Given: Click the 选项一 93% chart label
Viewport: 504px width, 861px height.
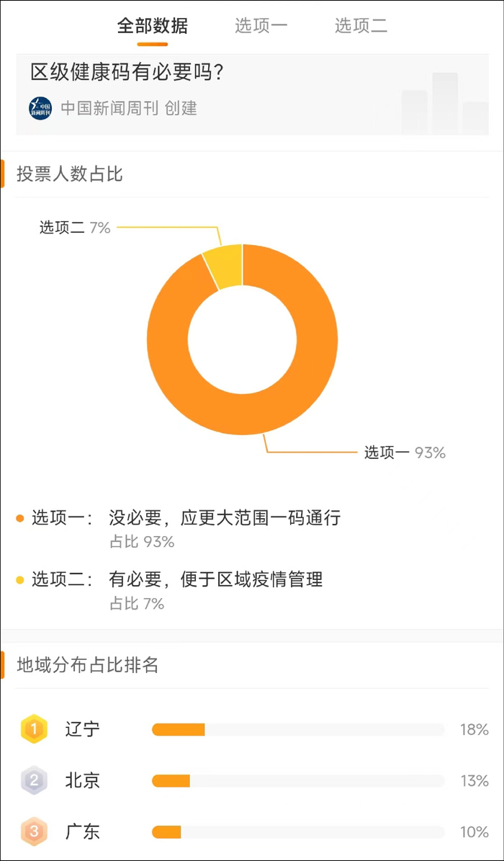Looking at the screenshot, I should click(405, 452).
